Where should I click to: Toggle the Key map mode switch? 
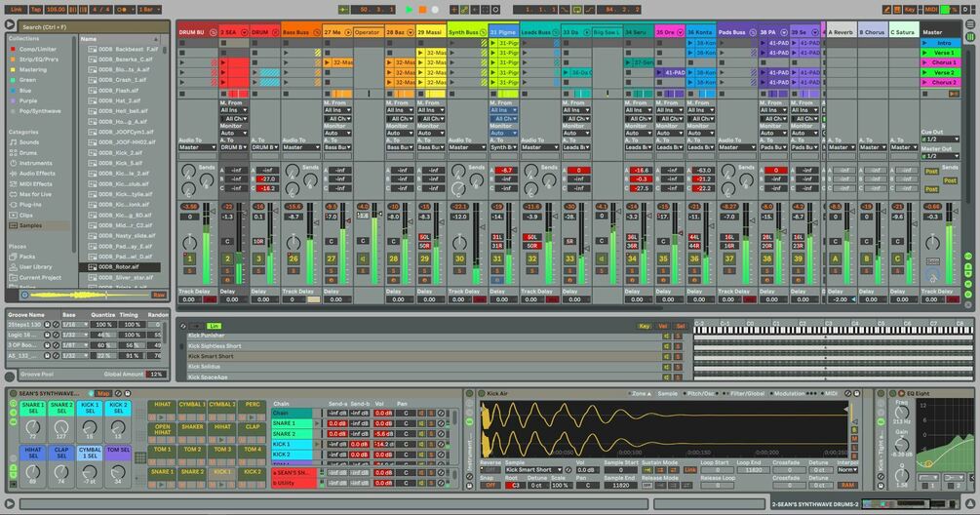[x=910, y=10]
